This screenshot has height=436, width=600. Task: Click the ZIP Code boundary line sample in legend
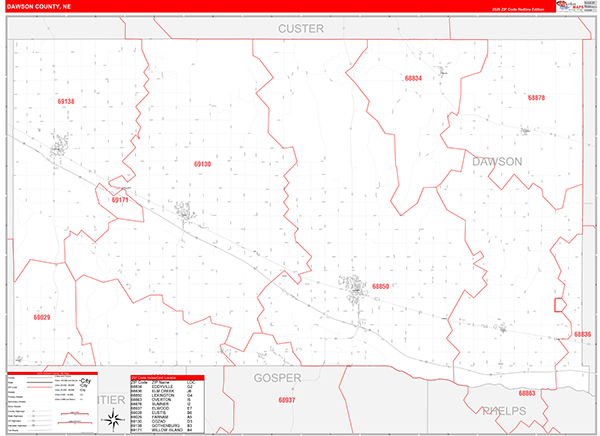[x=39, y=387]
